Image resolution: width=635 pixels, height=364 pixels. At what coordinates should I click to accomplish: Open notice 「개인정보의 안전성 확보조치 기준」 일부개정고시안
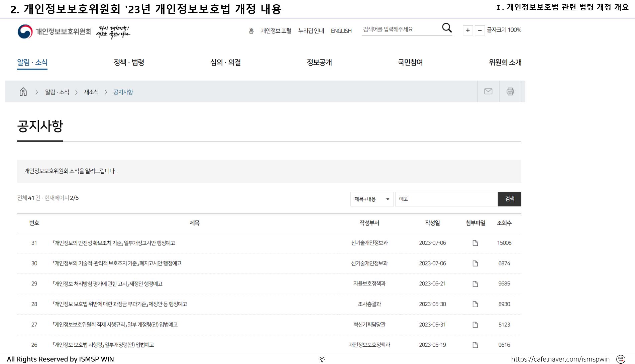click(114, 243)
